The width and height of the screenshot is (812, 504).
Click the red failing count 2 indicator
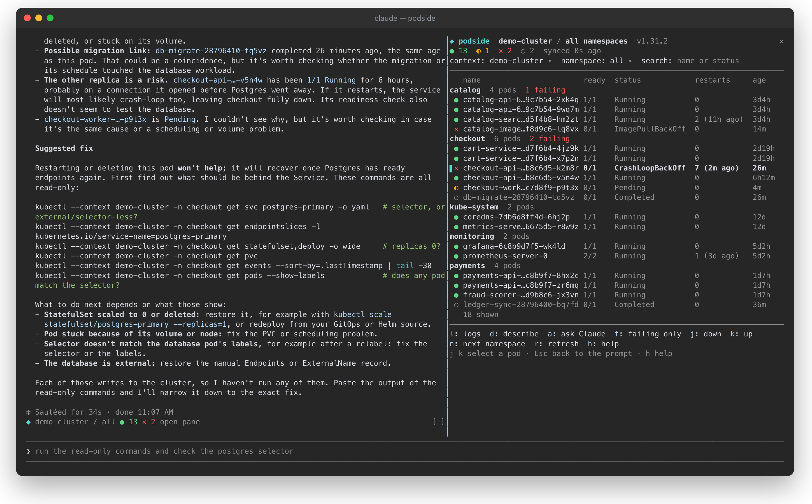point(505,51)
